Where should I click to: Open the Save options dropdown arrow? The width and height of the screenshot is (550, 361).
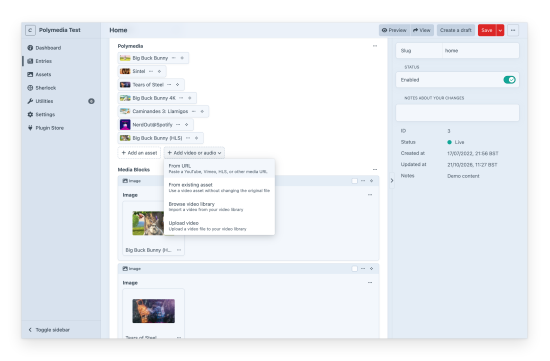[x=500, y=30]
